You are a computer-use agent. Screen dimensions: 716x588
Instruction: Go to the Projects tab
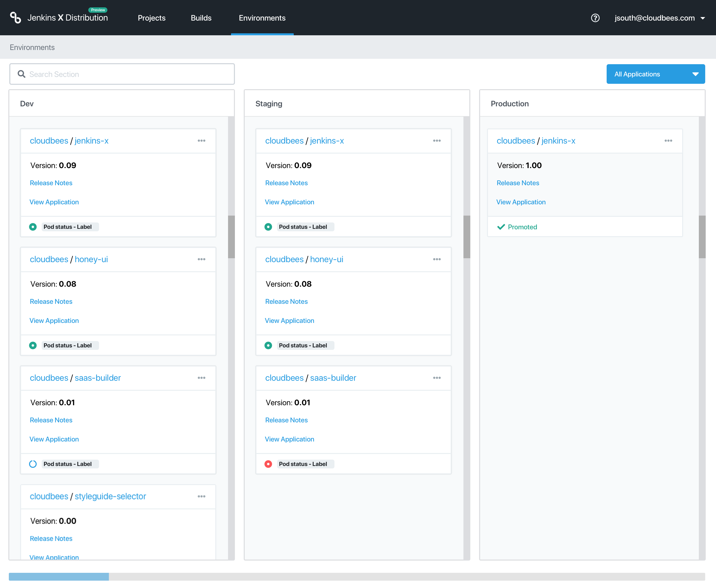(x=152, y=18)
